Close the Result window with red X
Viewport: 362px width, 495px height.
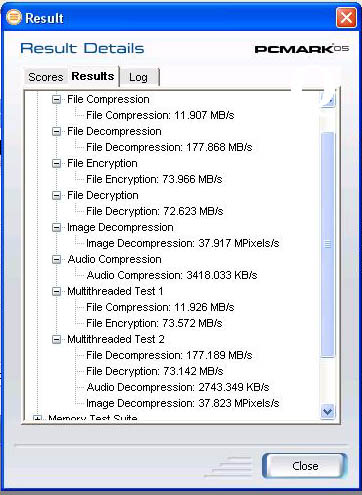coord(346,17)
